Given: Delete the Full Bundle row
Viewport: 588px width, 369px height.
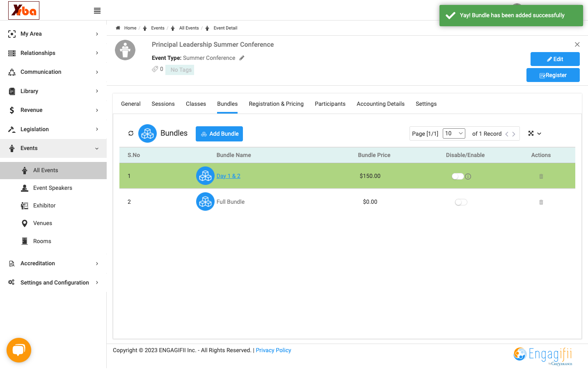Looking at the screenshot, I should point(541,202).
